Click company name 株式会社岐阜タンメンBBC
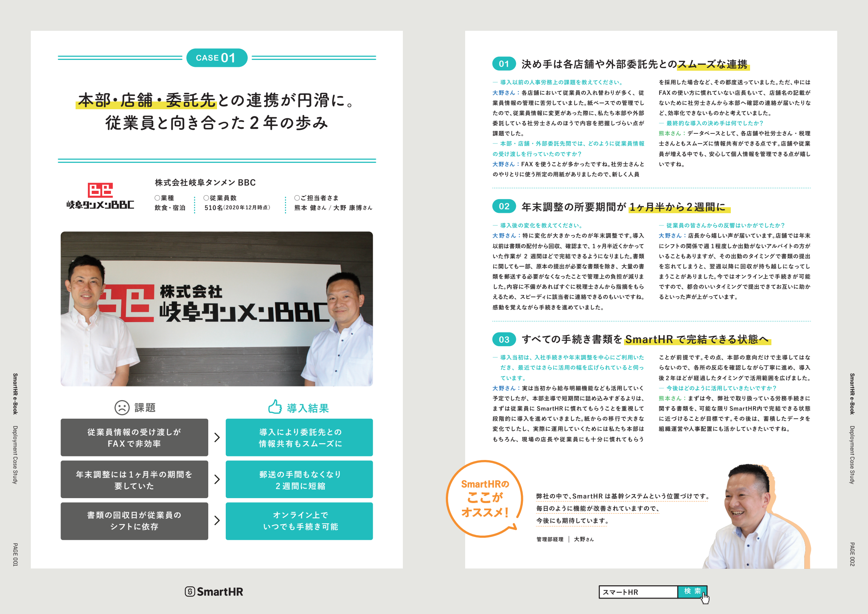Screen dimensions: 868x614 (205, 183)
